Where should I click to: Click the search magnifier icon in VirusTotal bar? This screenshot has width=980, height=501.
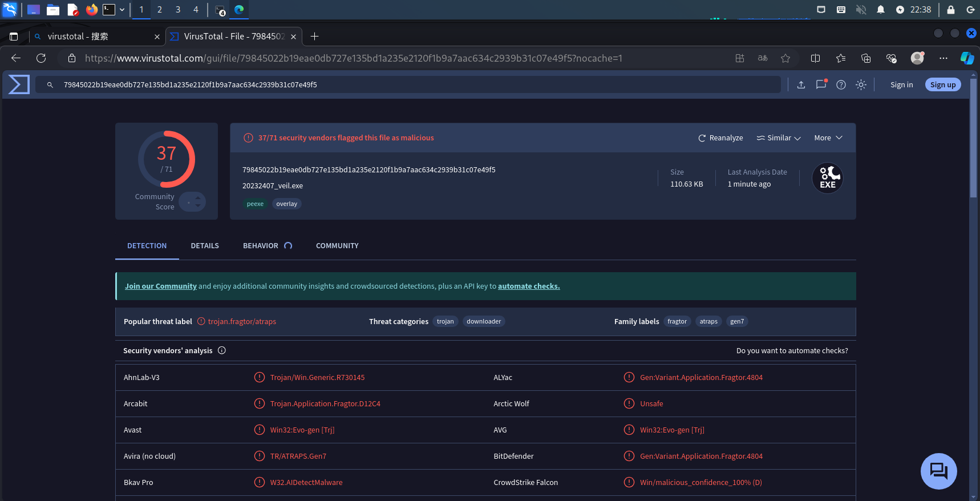pos(50,84)
